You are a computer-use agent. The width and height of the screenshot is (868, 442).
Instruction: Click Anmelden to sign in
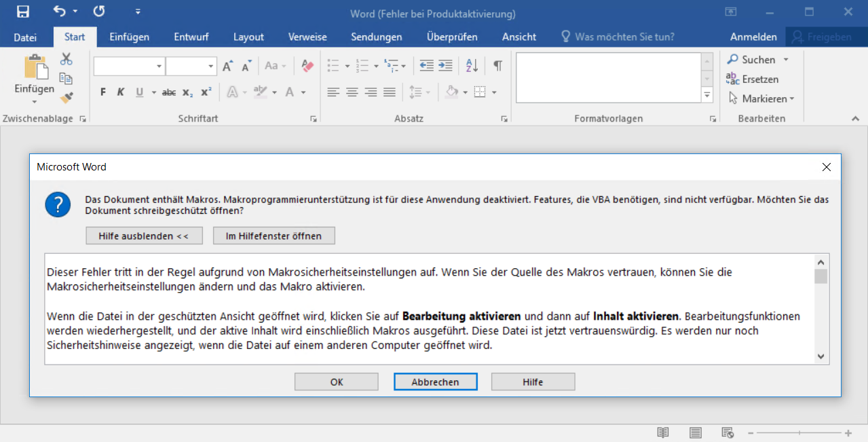[753, 37]
